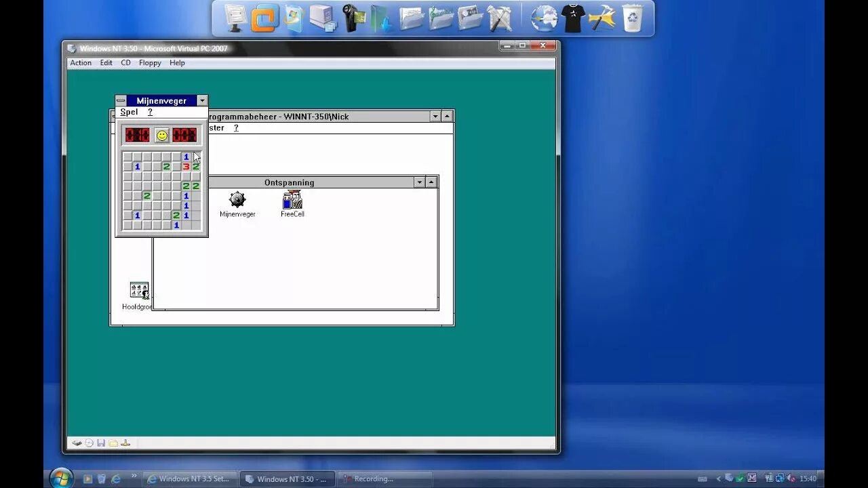Image resolution: width=868 pixels, height=488 pixels.
Task: Switch to Windows NT 3.5 Set... taskbar button
Action: click(190, 479)
